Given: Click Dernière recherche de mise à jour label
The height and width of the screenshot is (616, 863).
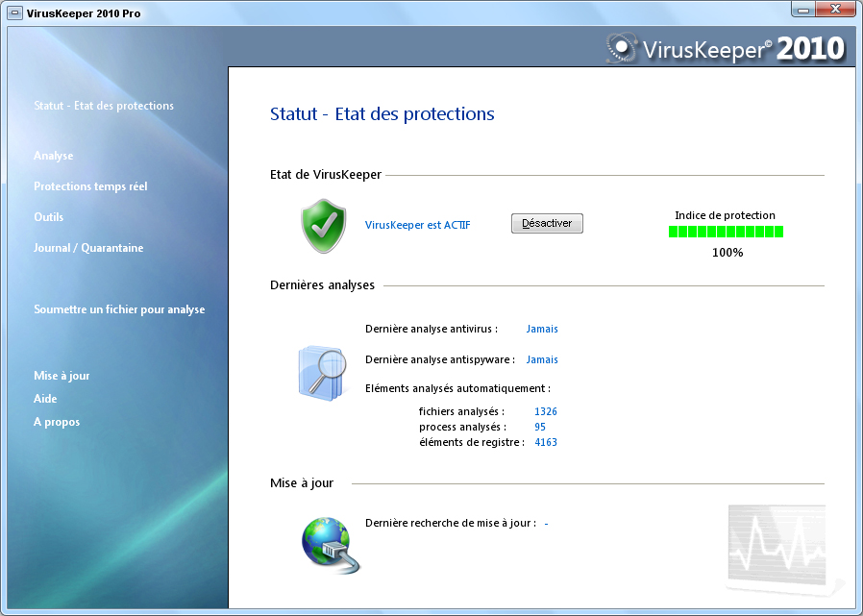Looking at the screenshot, I should (451, 523).
